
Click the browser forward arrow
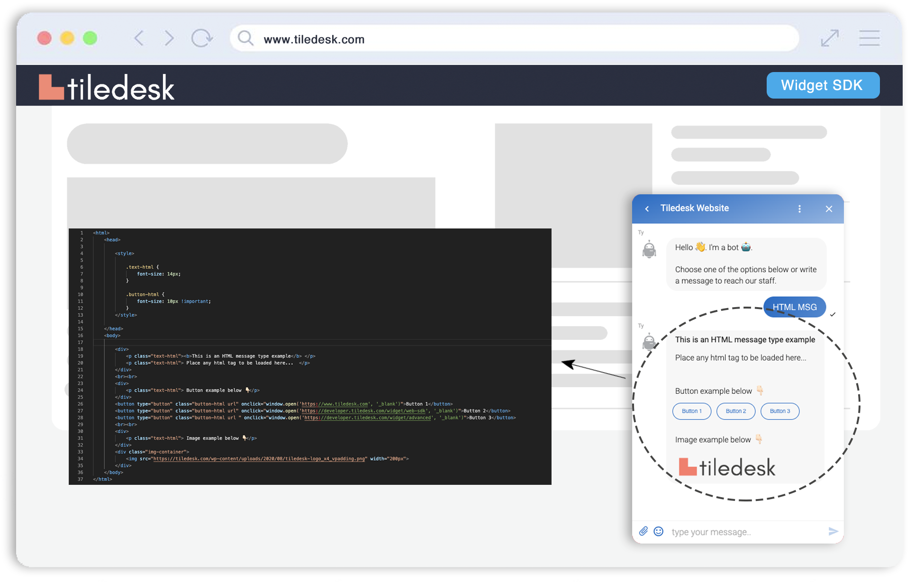(x=169, y=38)
